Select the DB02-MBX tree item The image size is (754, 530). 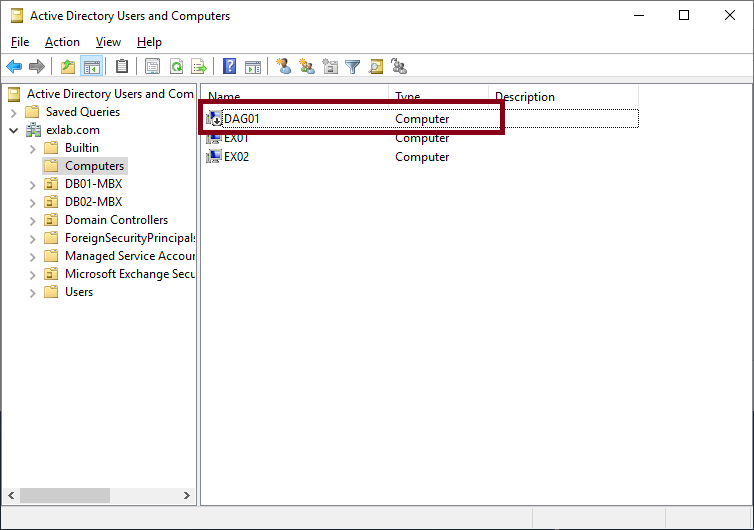click(x=93, y=202)
